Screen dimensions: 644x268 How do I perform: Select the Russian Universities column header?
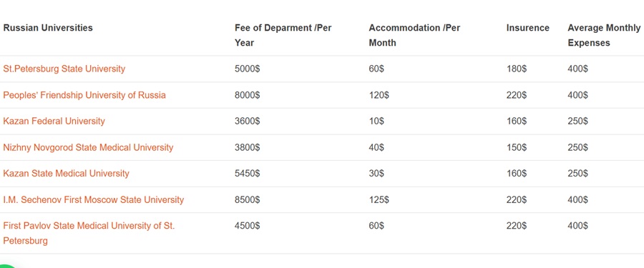[48, 28]
